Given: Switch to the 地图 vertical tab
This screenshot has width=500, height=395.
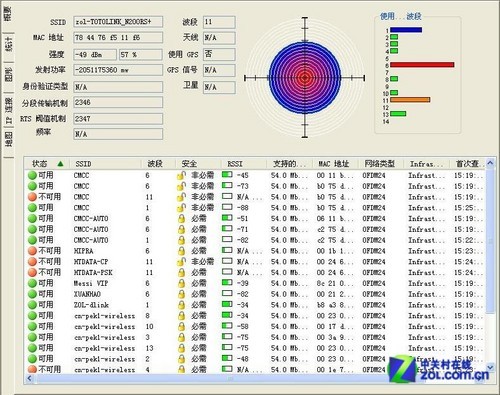Looking at the screenshot, I should [x=8, y=139].
